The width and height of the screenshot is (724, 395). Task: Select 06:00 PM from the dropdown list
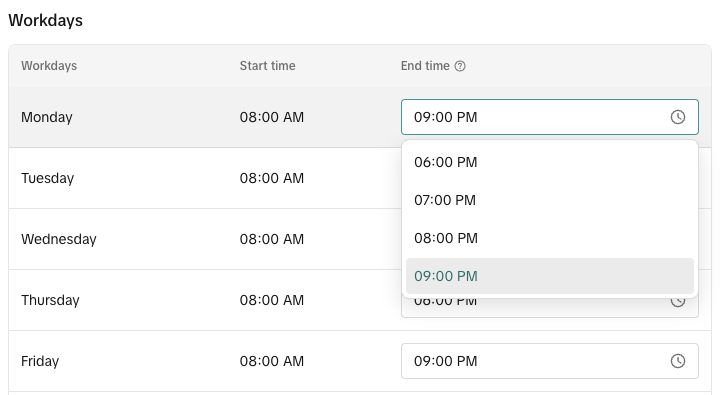click(x=549, y=162)
